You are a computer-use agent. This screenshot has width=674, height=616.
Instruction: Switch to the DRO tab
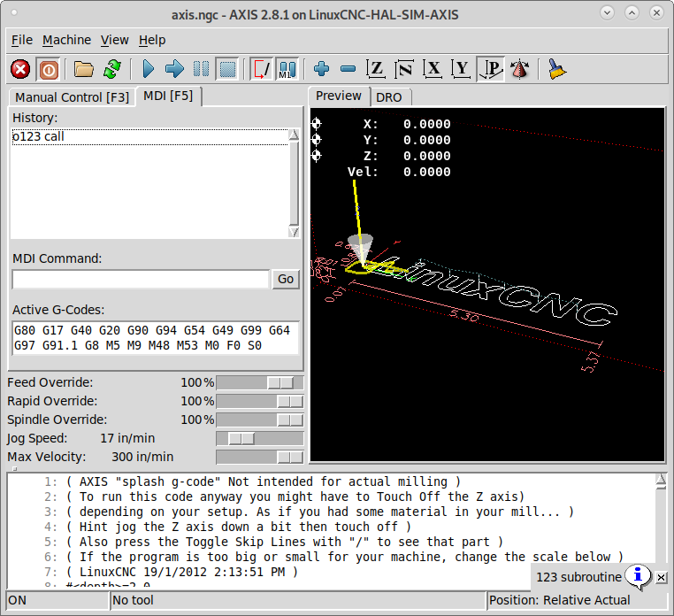388,97
